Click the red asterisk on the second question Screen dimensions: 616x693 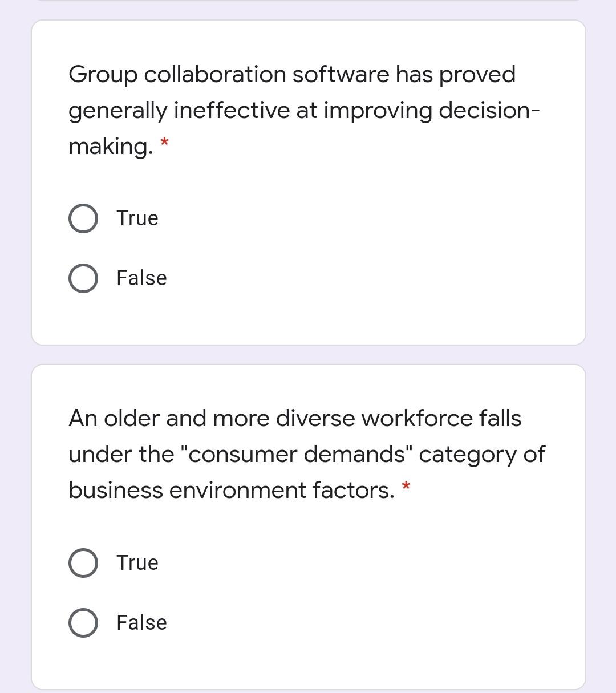point(406,487)
